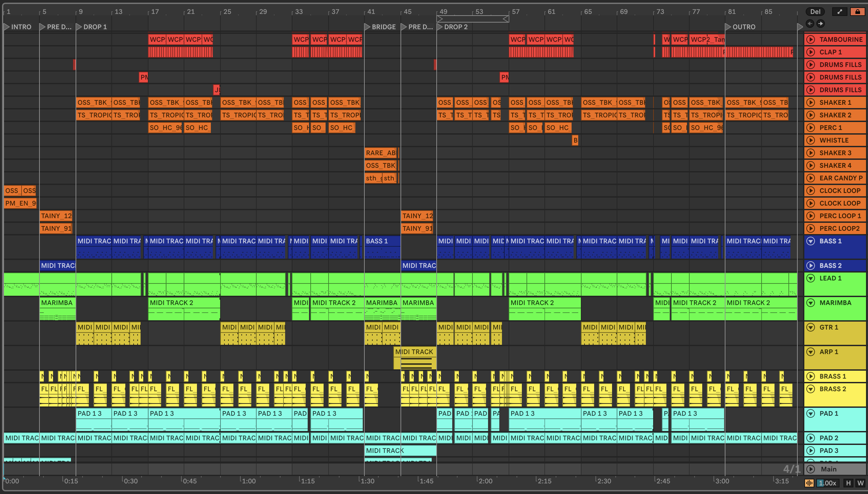Click the Del locator button
Image resolution: width=868 pixels, height=494 pixels.
tap(815, 12)
